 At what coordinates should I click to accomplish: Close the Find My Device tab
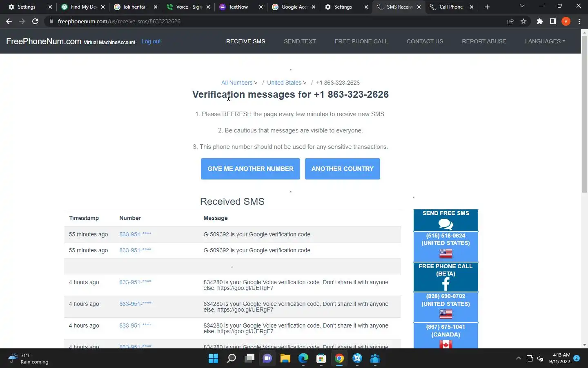tap(103, 7)
